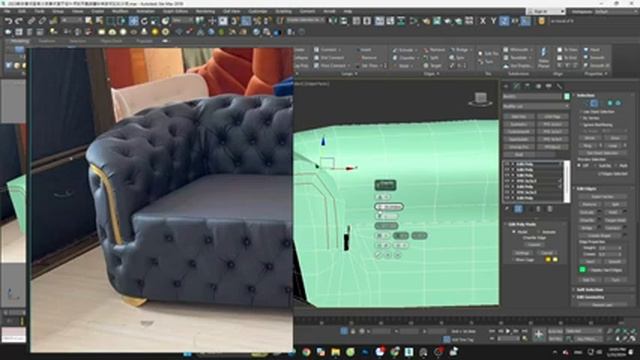
Task: Open the Rendering menu
Action: click(x=205, y=11)
